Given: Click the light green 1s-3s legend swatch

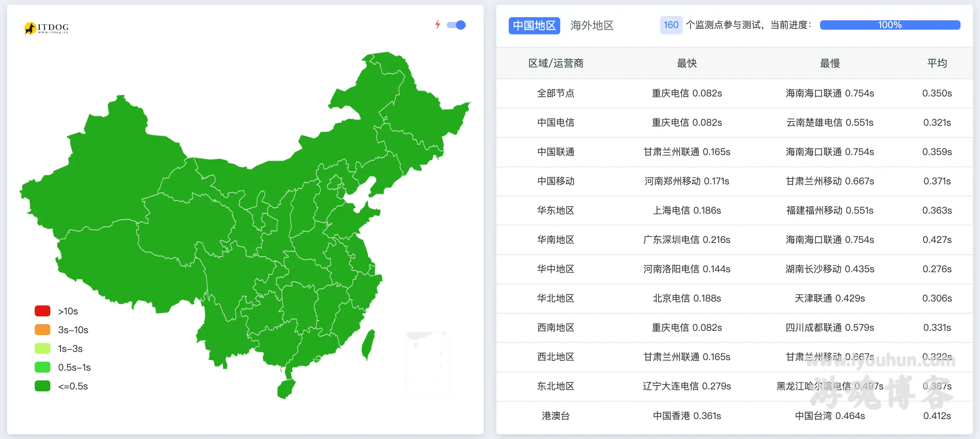Looking at the screenshot, I should click(42, 348).
